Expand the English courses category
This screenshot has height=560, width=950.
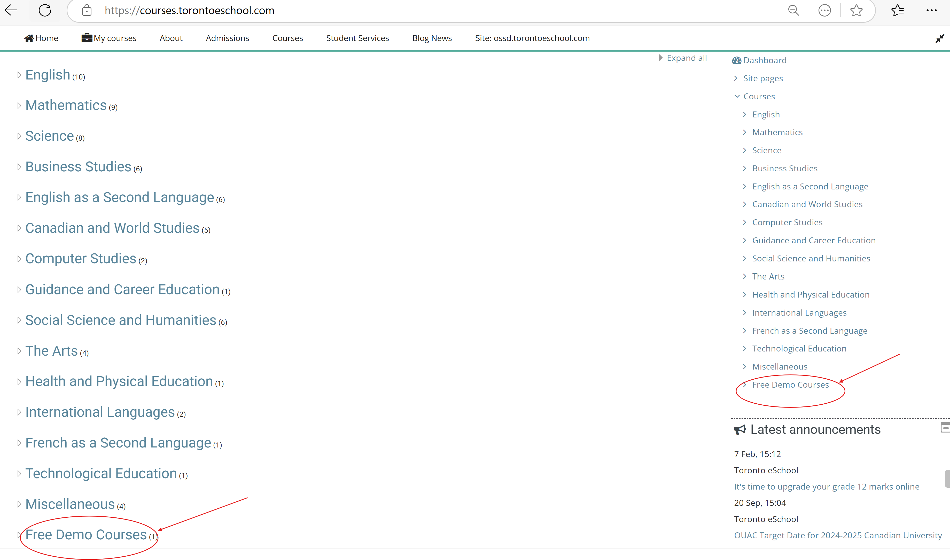18,74
